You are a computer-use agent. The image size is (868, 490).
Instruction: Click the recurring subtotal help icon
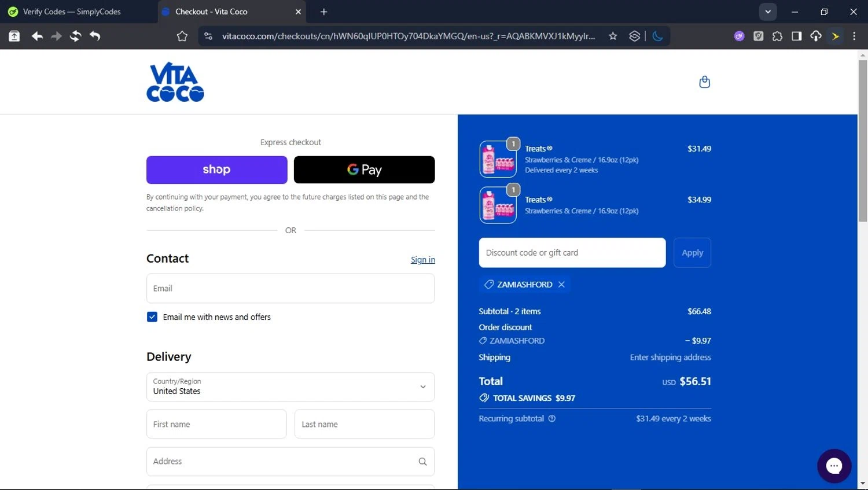pos(552,418)
